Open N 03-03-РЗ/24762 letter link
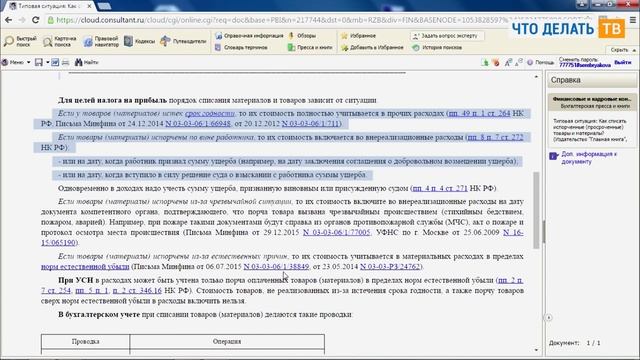The image size is (640, 360). pyautogui.click(x=390, y=267)
